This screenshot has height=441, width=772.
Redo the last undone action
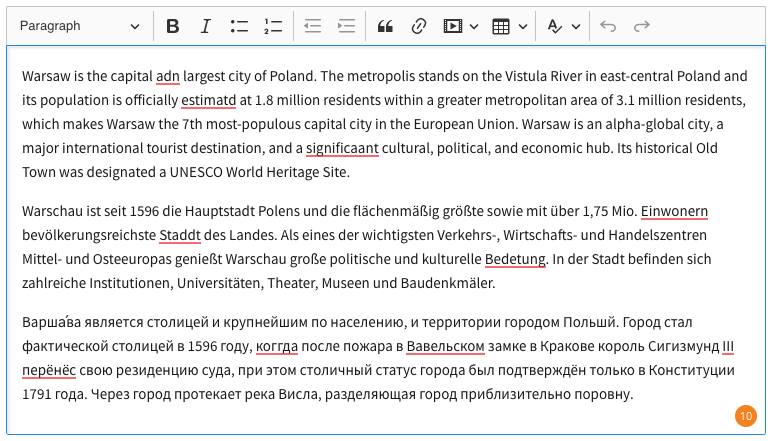[x=642, y=26]
